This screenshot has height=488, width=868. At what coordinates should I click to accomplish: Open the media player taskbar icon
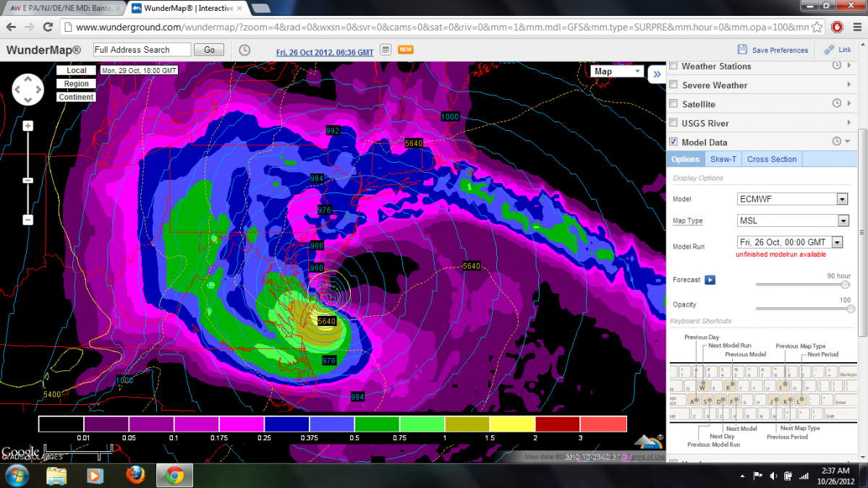pos(95,476)
